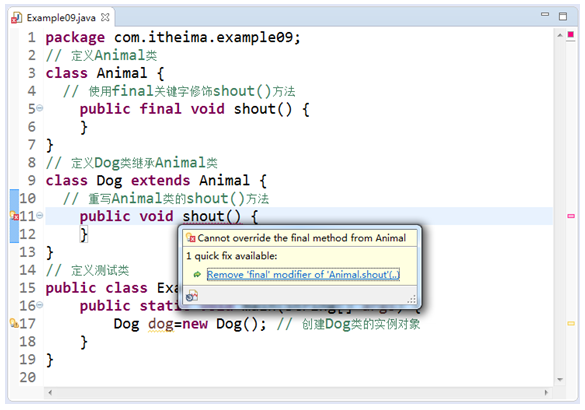585x410 pixels.
Task: Collapse the shout() method fold on line 5
Action: [40, 108]
